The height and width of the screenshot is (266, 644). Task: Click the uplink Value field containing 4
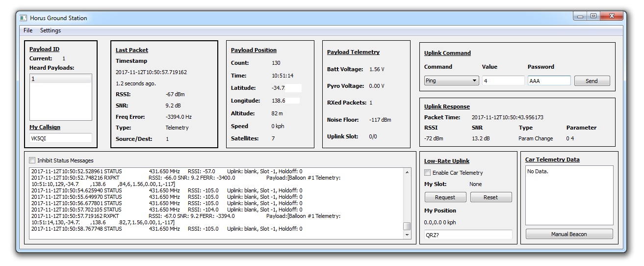tap(503, 80)
